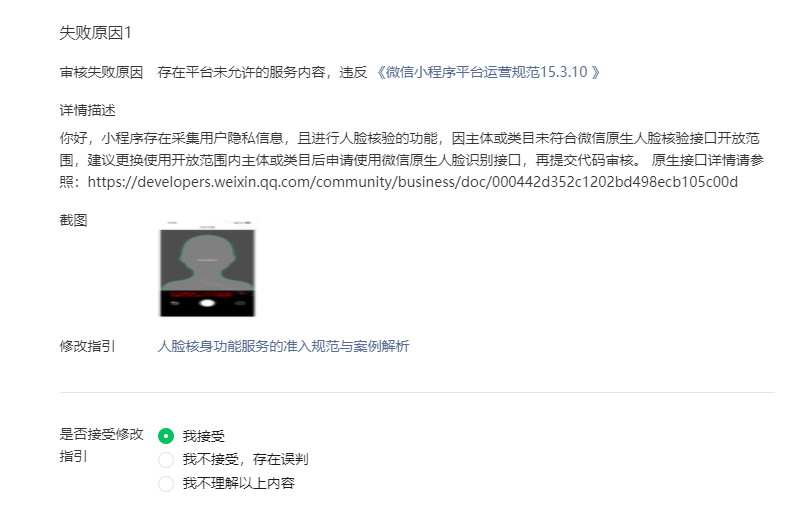Click the 存在平台未允许的服务内容 reason text
Screen dimensions: 792x527
(241, 72)
